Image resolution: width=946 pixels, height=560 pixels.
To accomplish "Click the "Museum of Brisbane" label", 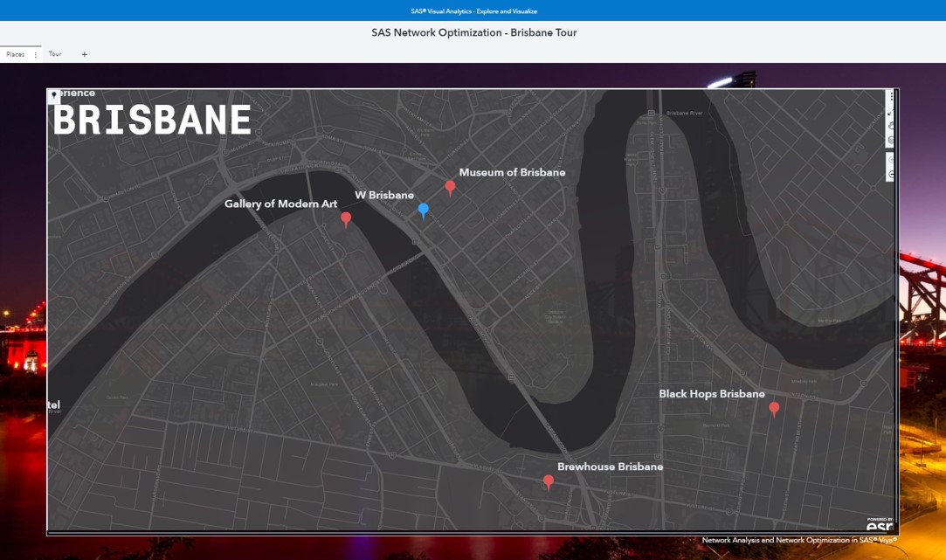I will point(512,173).
